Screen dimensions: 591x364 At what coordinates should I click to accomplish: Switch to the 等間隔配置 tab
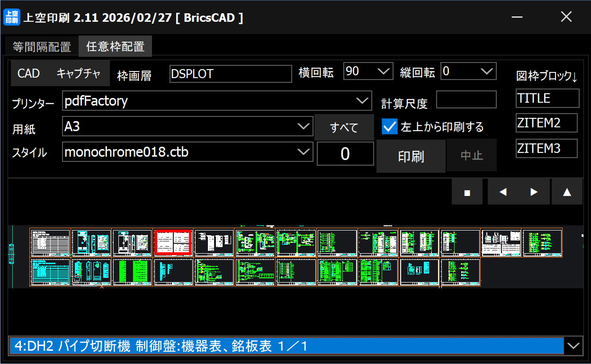42,47
